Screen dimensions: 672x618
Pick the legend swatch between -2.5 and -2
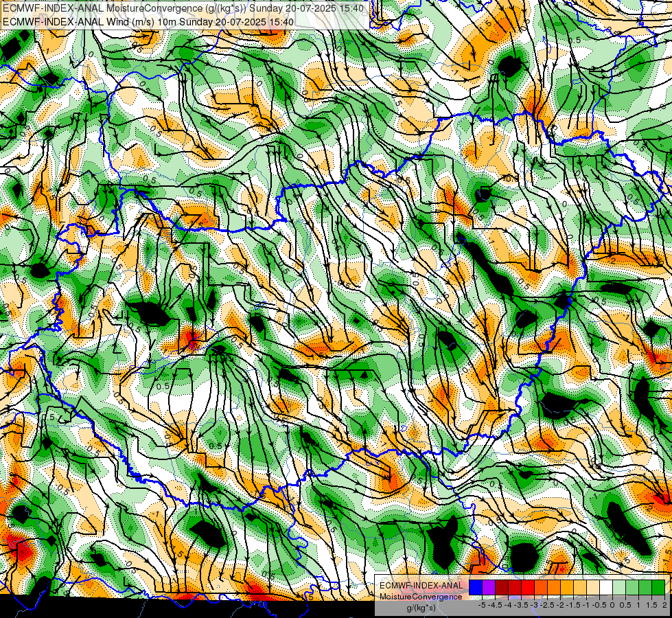554,587
